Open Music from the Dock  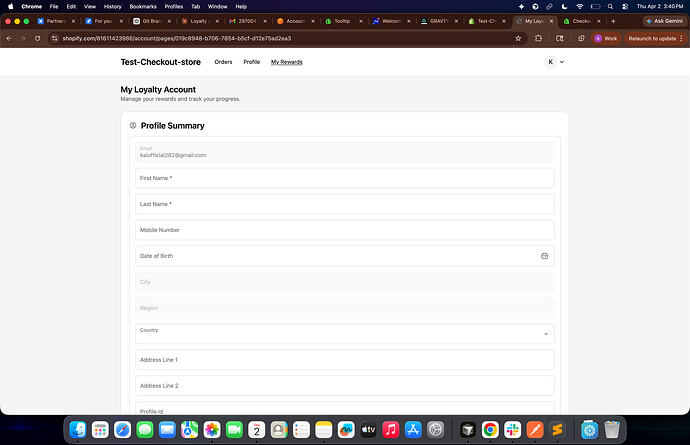(x=391, y=430)
